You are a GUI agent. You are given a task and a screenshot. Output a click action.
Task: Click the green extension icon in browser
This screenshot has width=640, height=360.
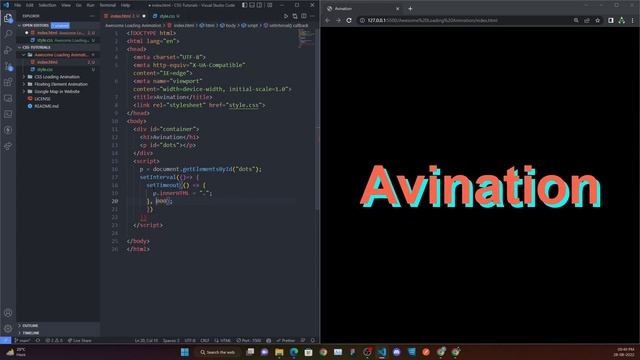pyautogui.click(x=622, y=20)
